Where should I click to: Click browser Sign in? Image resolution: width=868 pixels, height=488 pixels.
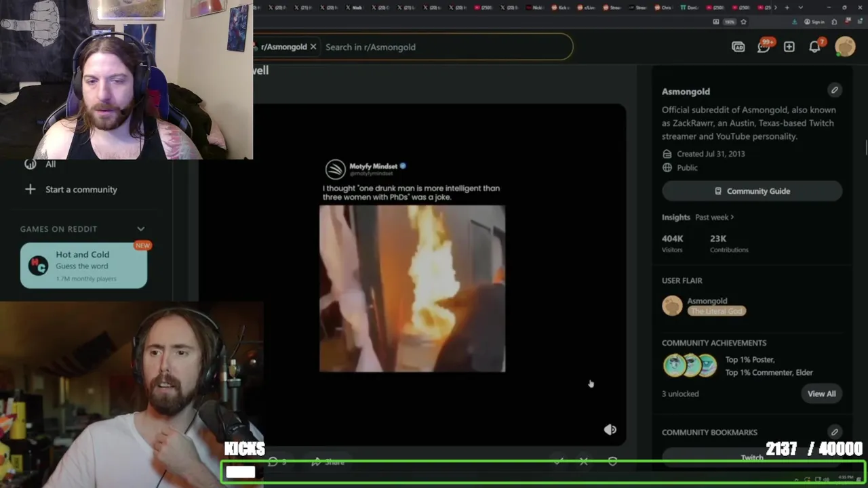(x=814, y=22)
